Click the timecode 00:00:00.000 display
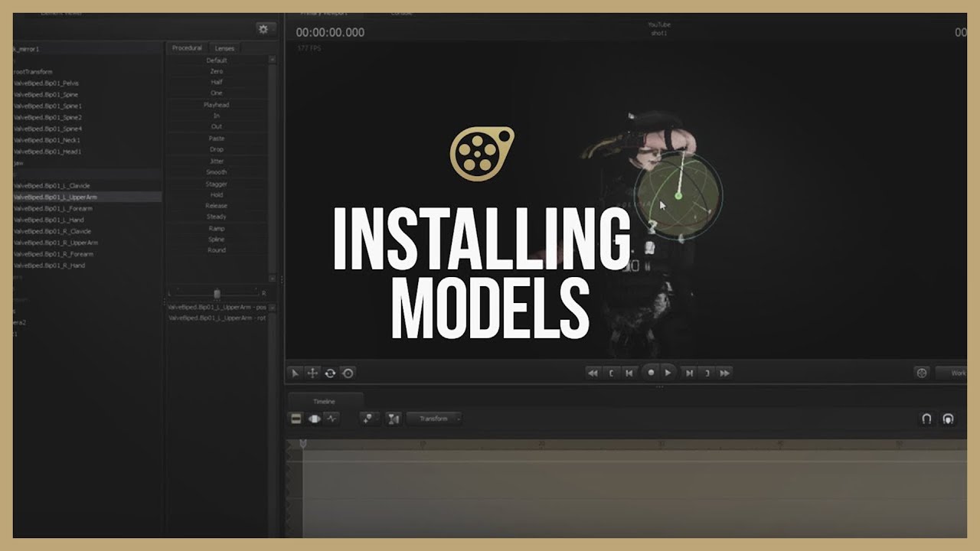This screenshot has height=551, width=980. pos(330,32)
